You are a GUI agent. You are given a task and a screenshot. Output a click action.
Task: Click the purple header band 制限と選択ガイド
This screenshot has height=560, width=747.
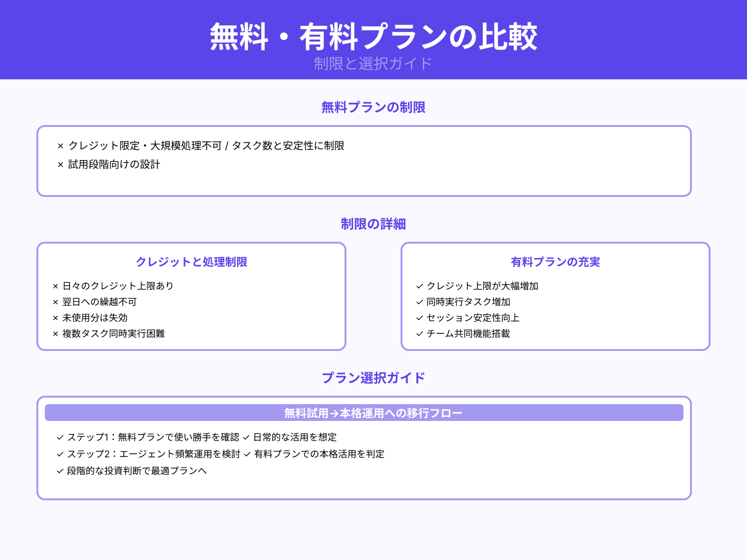pos(373,63)
